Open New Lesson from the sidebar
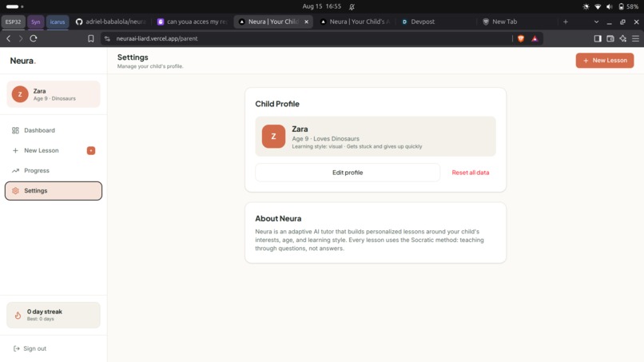This screenshot has height=362, width=644. (x=54, y=150)
